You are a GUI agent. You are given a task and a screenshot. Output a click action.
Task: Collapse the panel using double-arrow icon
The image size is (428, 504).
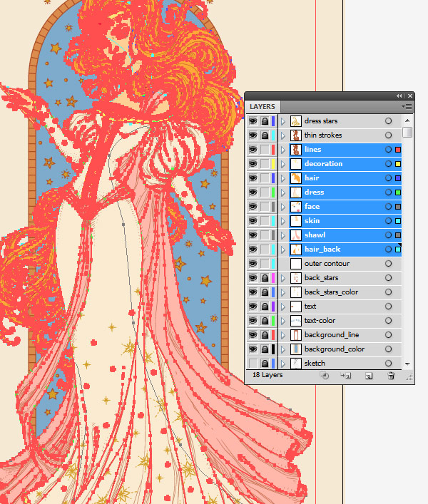(399, 96)
